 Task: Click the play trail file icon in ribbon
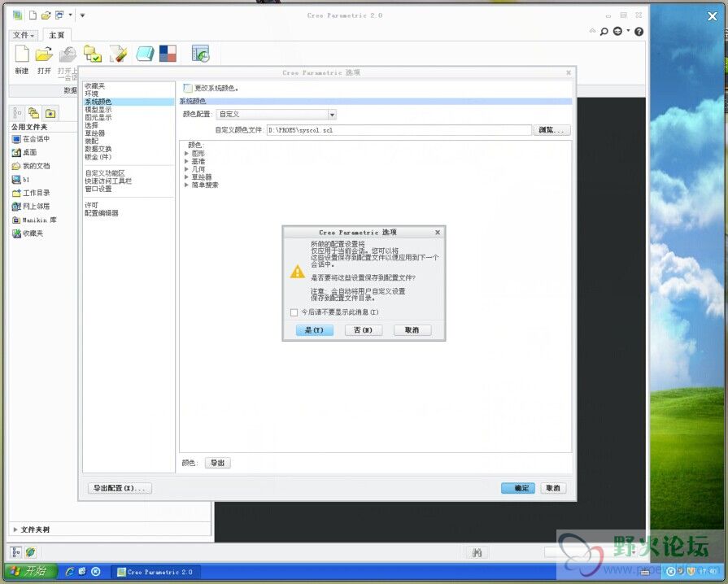(201, 54)
